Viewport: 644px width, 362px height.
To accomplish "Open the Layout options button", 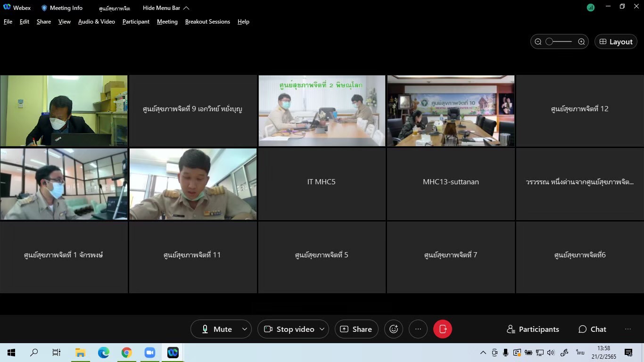I will click(x=616, y=41).
